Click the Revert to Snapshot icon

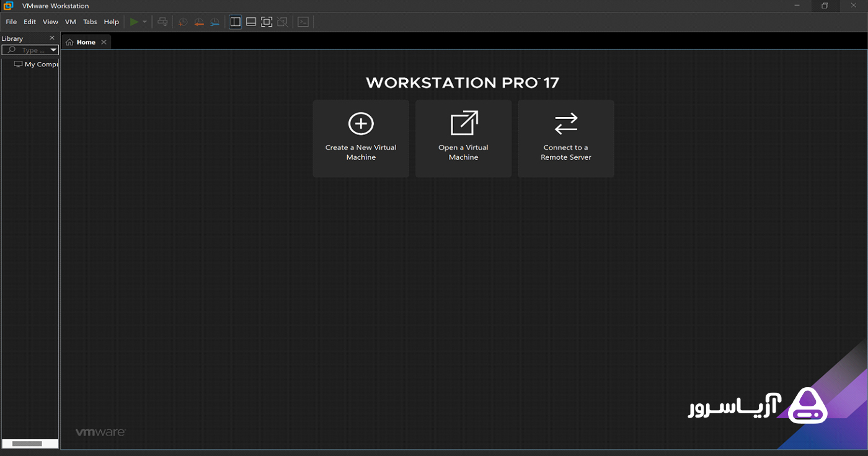(199, 22)
